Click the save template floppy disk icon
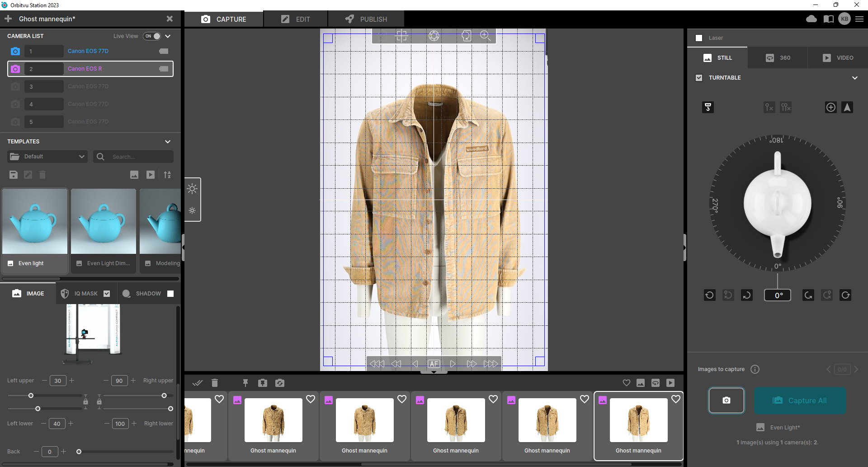Image resolution: width=868 pixels, height=467 pixels. pyautogui.click(x=14, y=175)
